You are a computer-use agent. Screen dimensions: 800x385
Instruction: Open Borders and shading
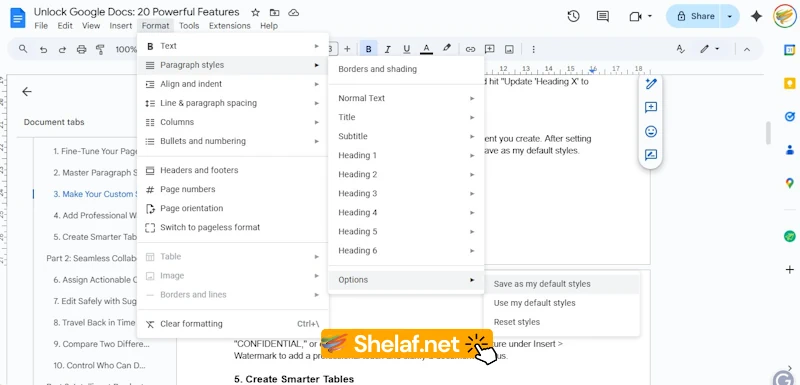click(406, 69)
